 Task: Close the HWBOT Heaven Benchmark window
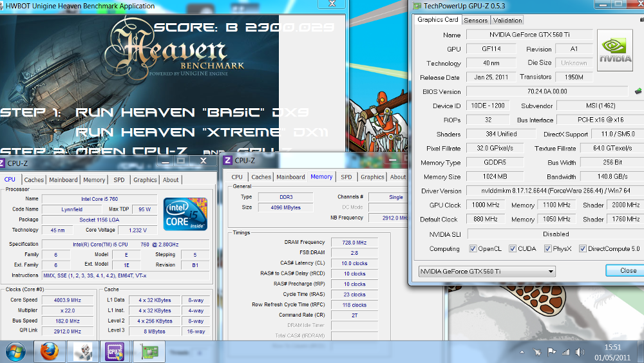332,4
